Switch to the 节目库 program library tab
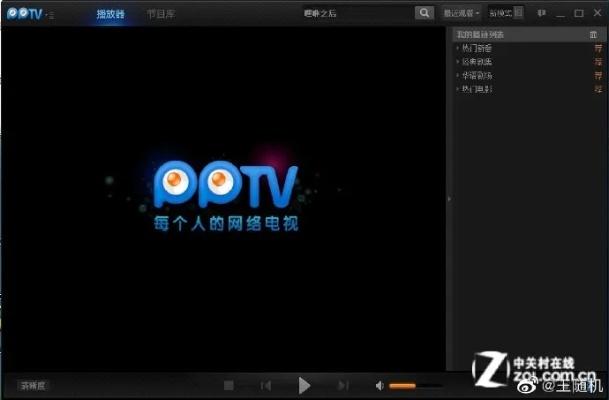609x400 pixels. click(159, 14)
